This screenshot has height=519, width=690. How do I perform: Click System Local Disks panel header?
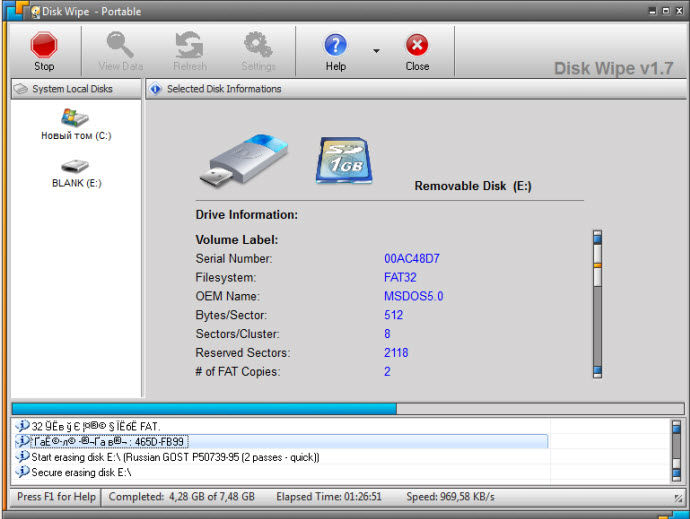coord(77,89)
